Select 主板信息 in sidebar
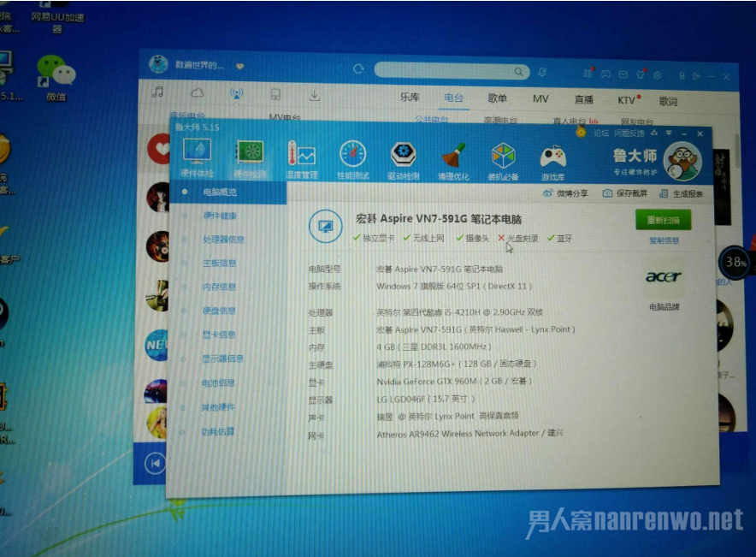The width and height of the screenshot is (756, 557). point(219,263)
